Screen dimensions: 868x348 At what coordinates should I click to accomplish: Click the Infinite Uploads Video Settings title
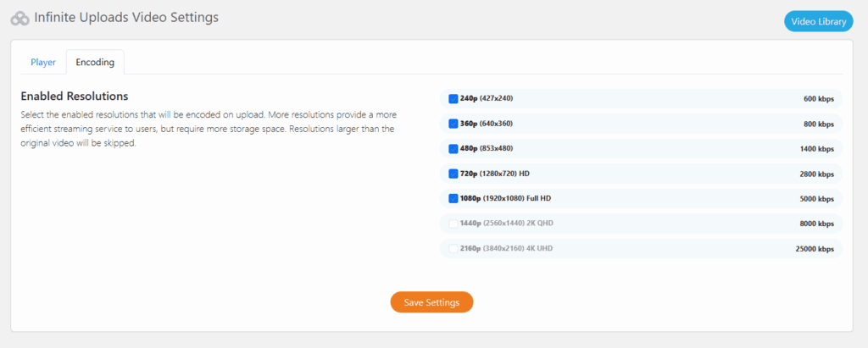(x=126, y=18)
